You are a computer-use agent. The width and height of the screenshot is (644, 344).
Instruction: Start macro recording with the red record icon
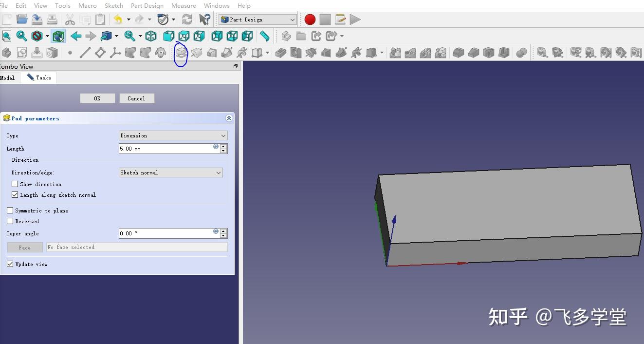pos(310,19)
